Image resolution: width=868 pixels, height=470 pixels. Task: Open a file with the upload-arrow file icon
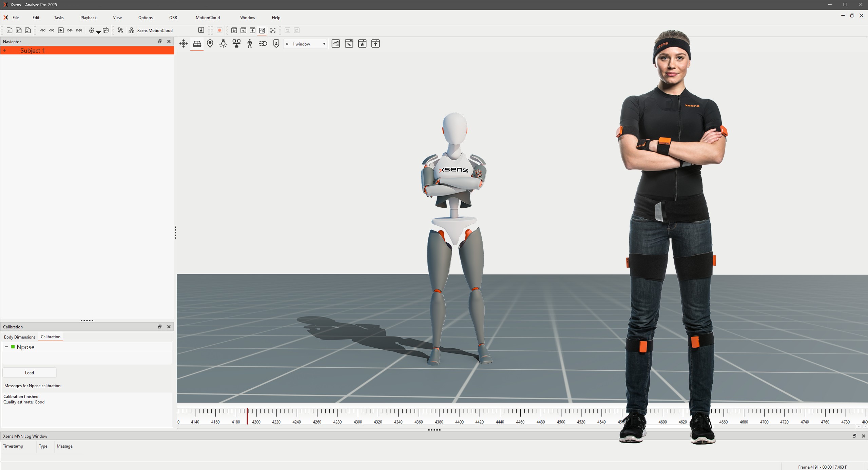pos(19,30)
